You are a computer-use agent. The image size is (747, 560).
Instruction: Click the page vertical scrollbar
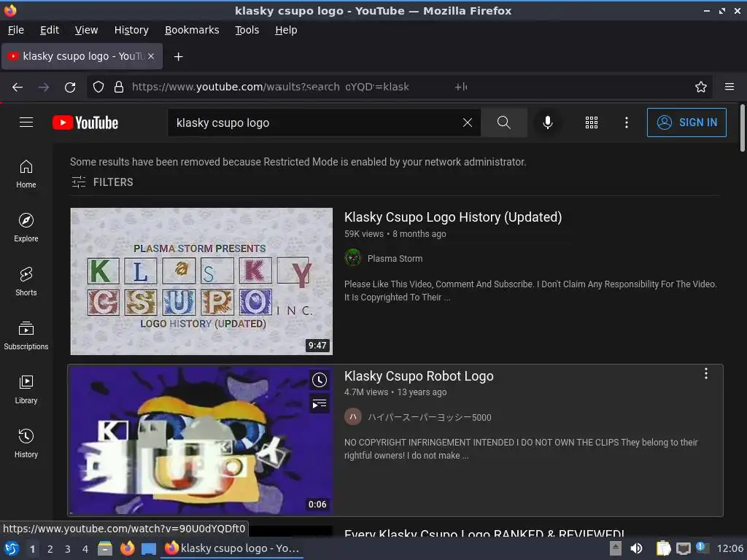tap(742, 128)
